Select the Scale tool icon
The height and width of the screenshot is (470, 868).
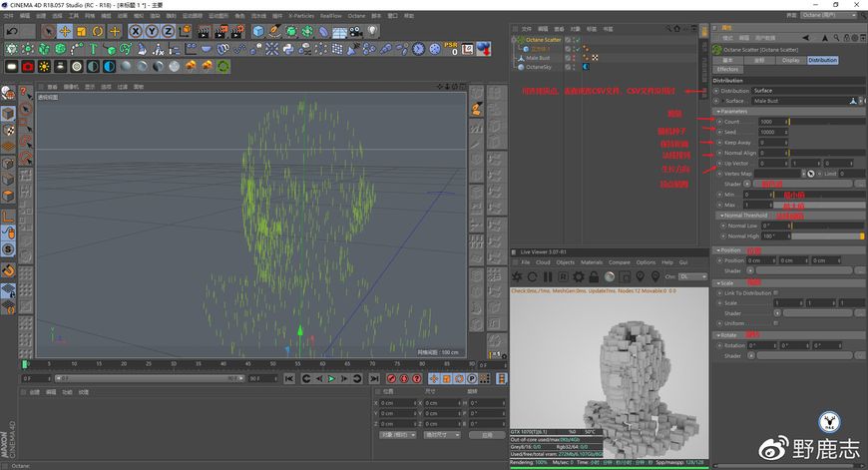click(x=82, y=31)
